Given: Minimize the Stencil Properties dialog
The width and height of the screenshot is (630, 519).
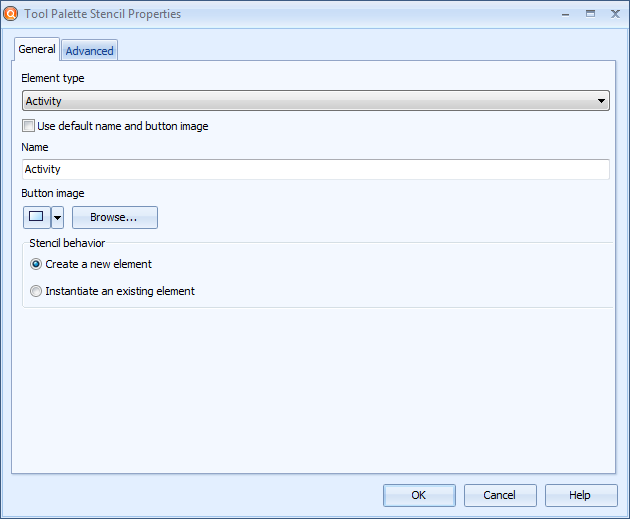Looking at the screenshot, I should click(x=565, y=14).
